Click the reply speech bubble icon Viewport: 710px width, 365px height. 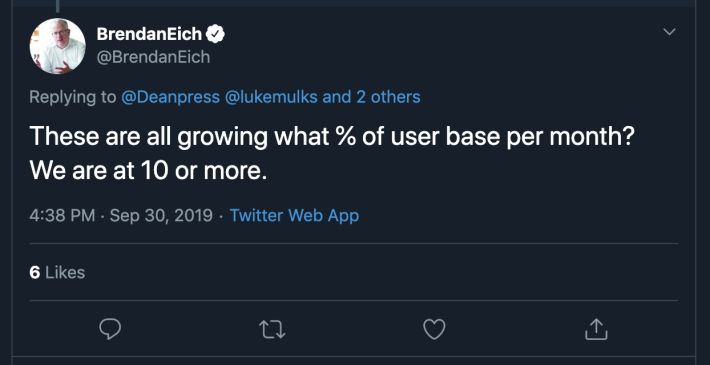click(110, 329)
